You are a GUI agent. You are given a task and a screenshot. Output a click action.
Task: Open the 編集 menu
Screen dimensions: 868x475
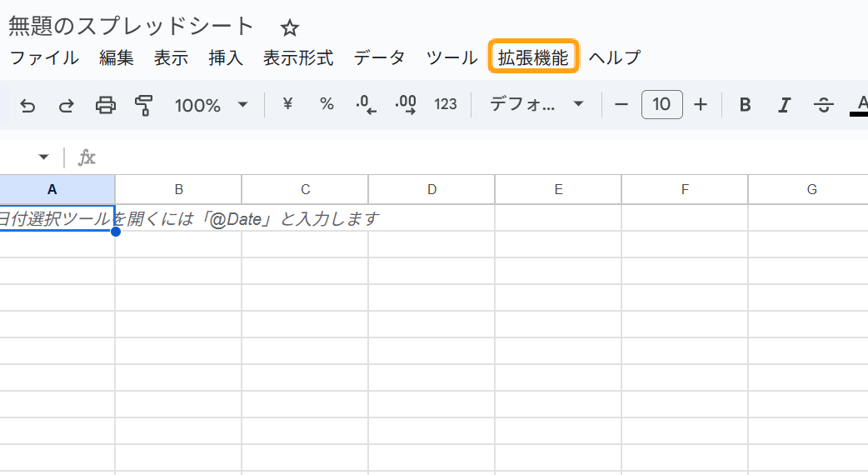coord(117,57)
